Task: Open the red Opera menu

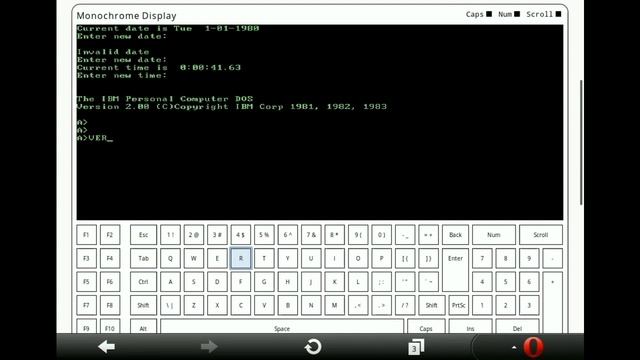Action: coord(533,347)
